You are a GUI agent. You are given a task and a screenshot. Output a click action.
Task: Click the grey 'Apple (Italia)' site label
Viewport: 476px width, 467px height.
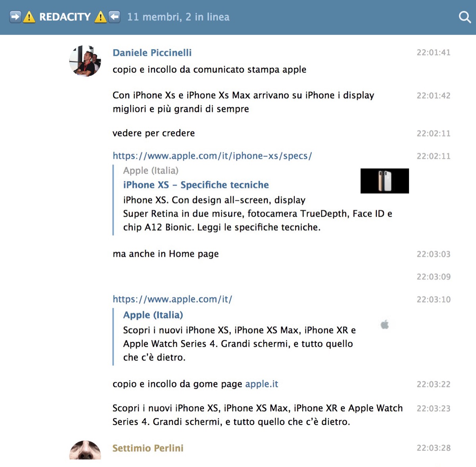tap(151, 171)
